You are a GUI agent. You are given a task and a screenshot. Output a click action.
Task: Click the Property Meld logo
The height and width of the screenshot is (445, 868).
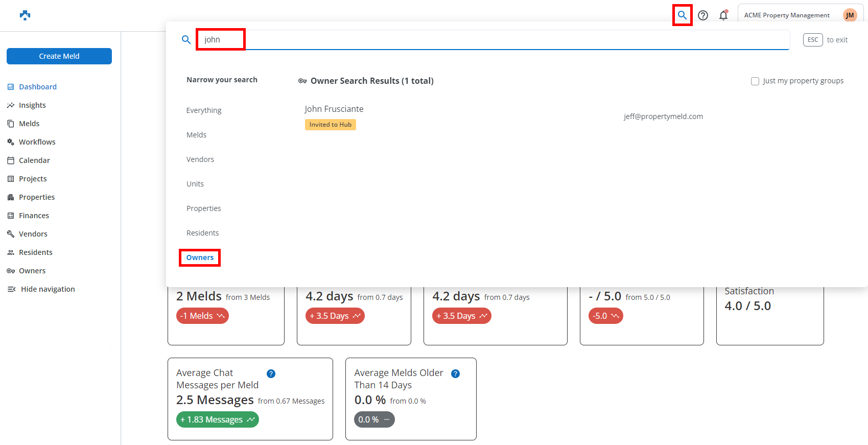(x=25, y=15)
